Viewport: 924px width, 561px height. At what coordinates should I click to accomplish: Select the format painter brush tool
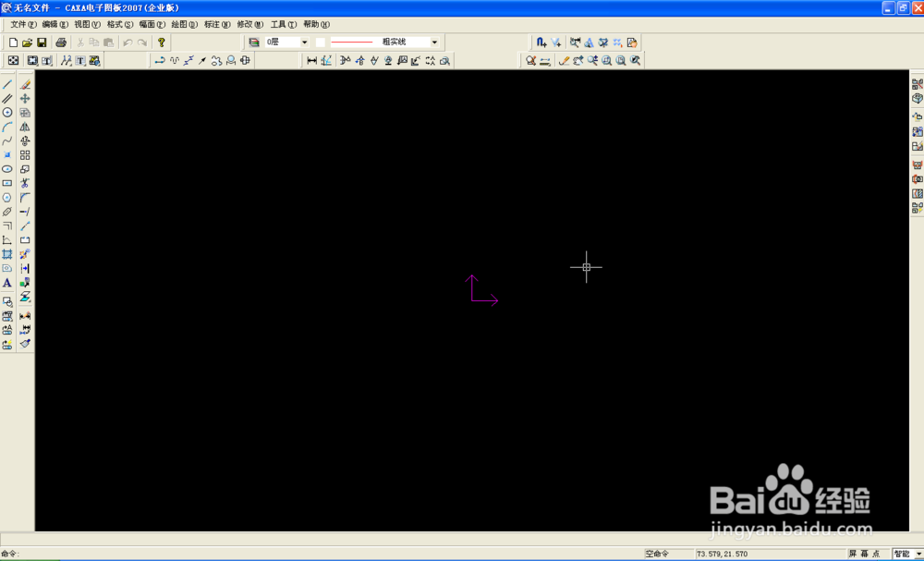25,344
